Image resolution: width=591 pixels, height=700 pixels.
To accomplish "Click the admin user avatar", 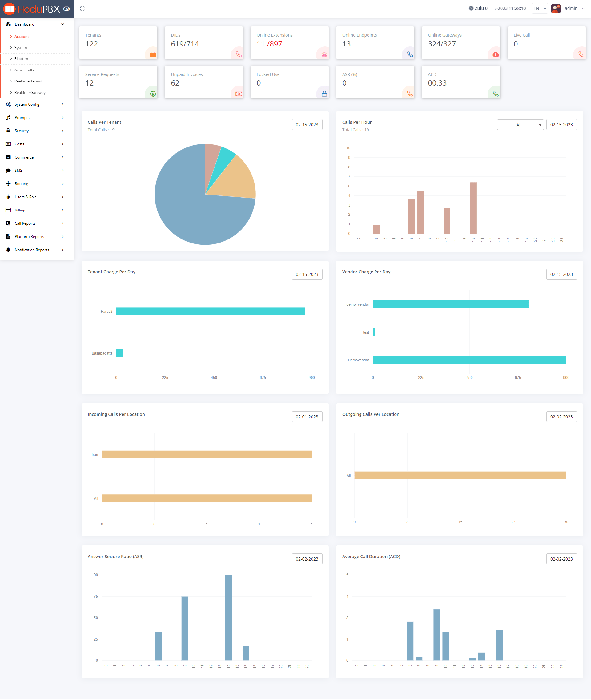I will 556,8.
